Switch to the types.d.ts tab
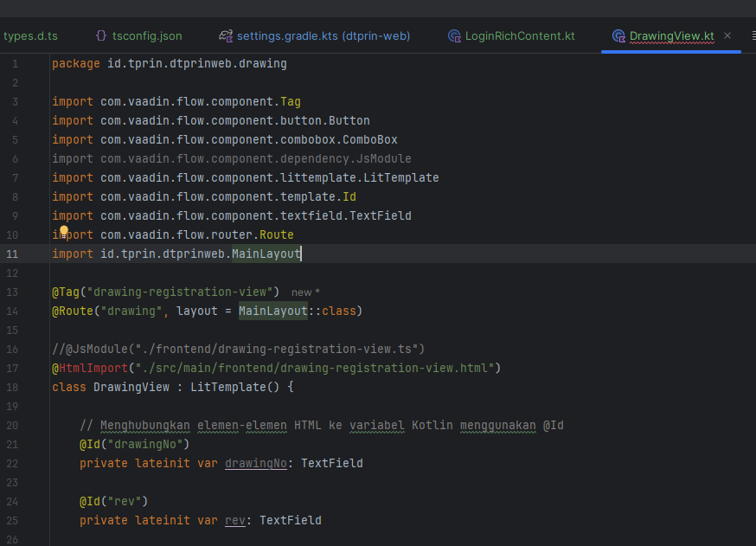 tap(29, 36)
